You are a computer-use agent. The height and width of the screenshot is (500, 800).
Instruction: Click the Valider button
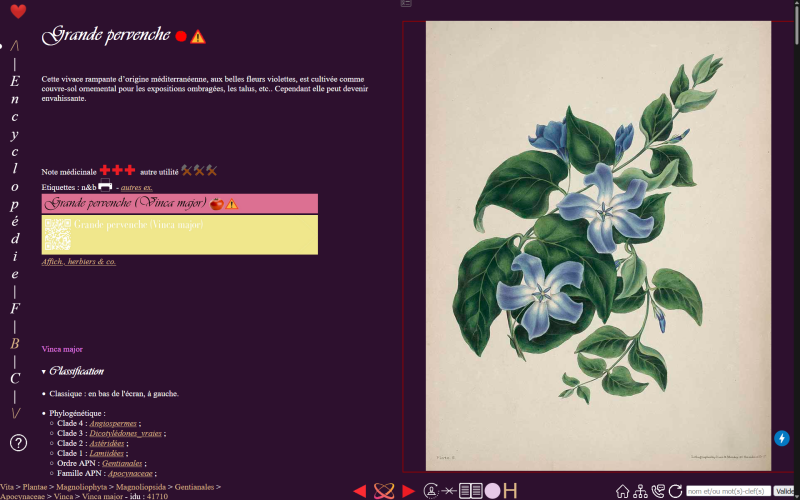786,491
